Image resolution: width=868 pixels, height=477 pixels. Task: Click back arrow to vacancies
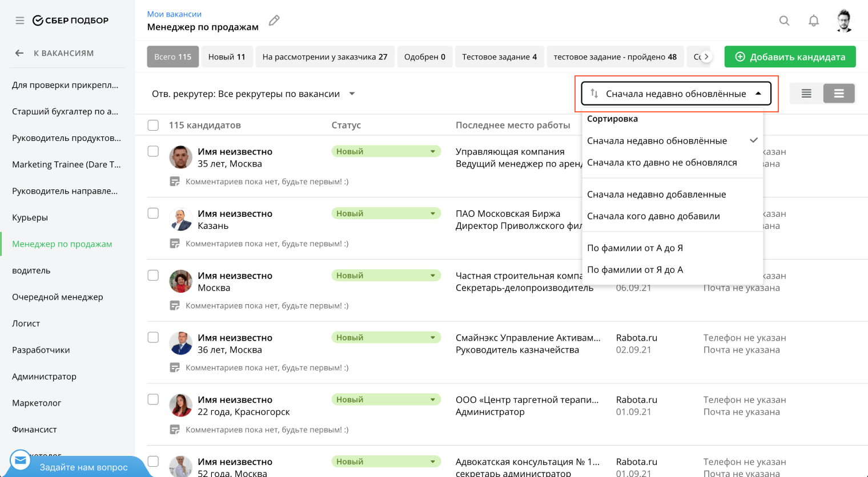19,53
